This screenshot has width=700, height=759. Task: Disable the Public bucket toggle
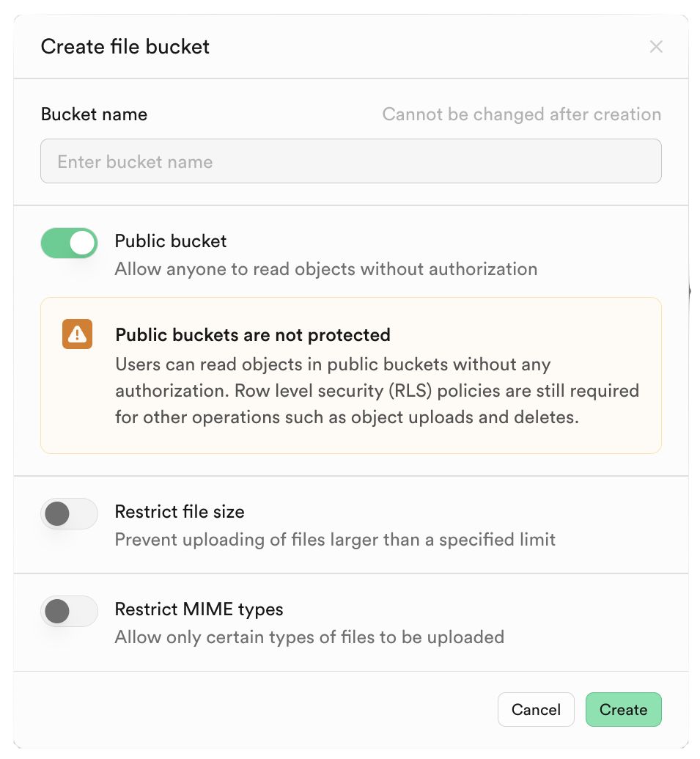coord(69,243)
